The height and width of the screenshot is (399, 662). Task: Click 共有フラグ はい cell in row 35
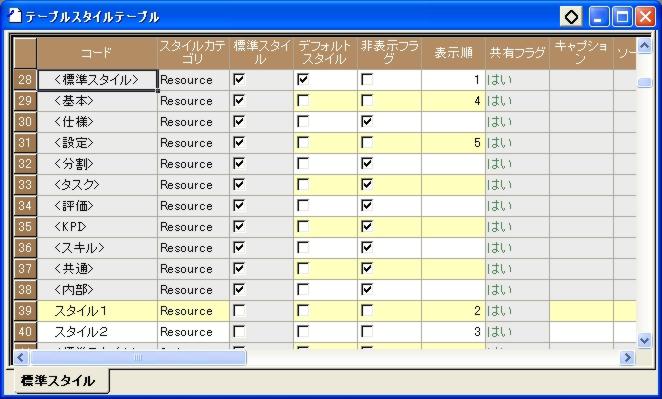(x=518, y=227)
